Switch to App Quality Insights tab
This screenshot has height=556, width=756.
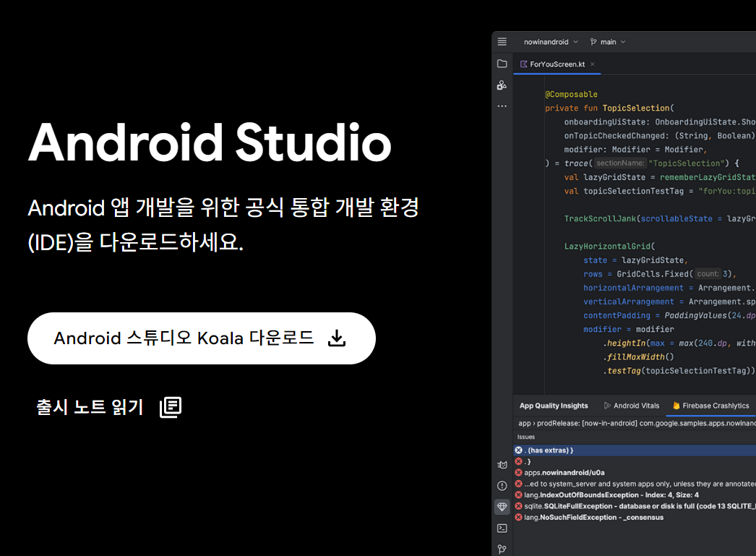coord(554,406)
